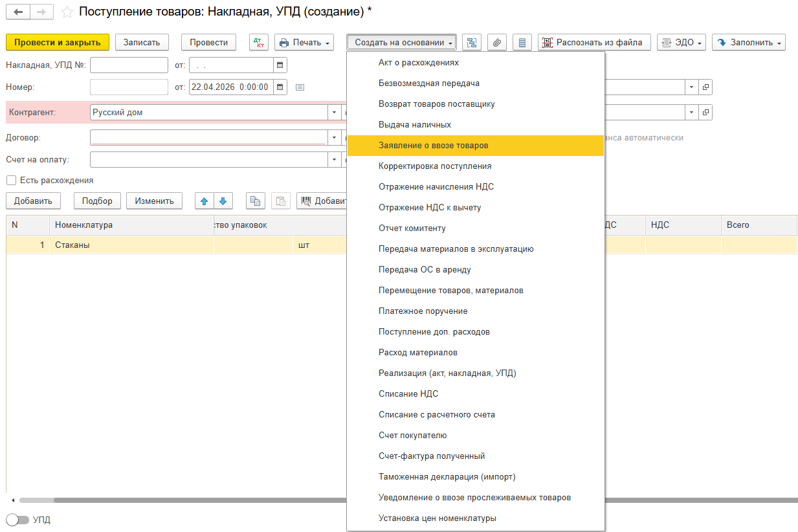
Task: Click the barcode Добавить button
Action: click(322, 201)
